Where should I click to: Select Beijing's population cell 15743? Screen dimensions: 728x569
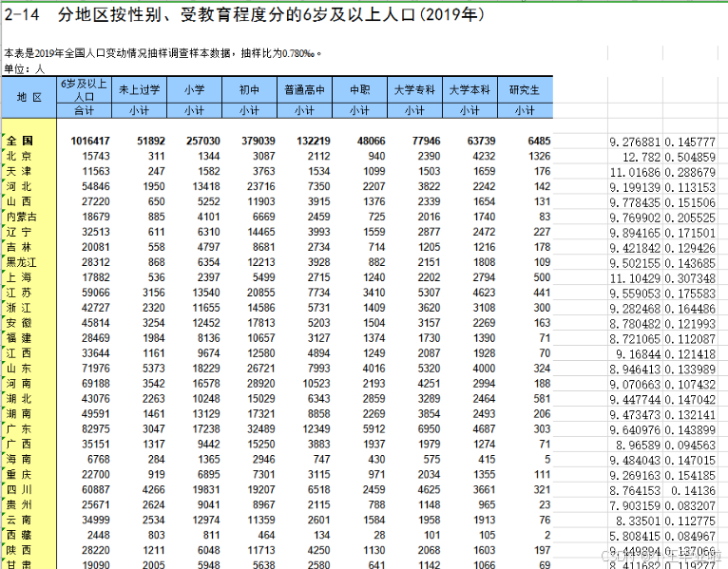[x=96, y=156]
